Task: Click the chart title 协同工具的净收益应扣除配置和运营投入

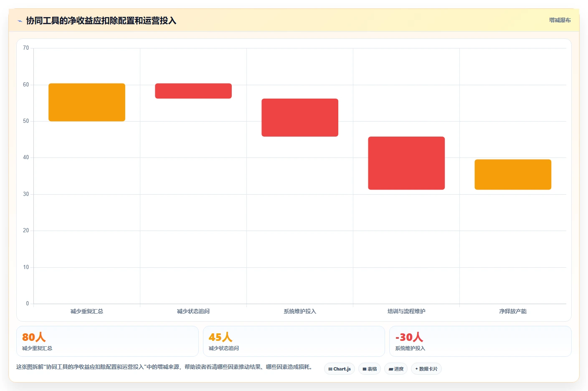Action: 101,20
